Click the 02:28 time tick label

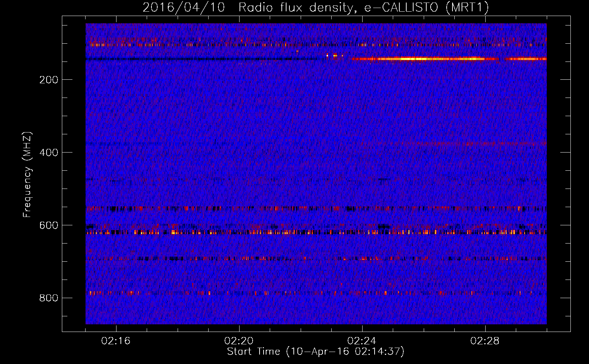tap(485, 341)
